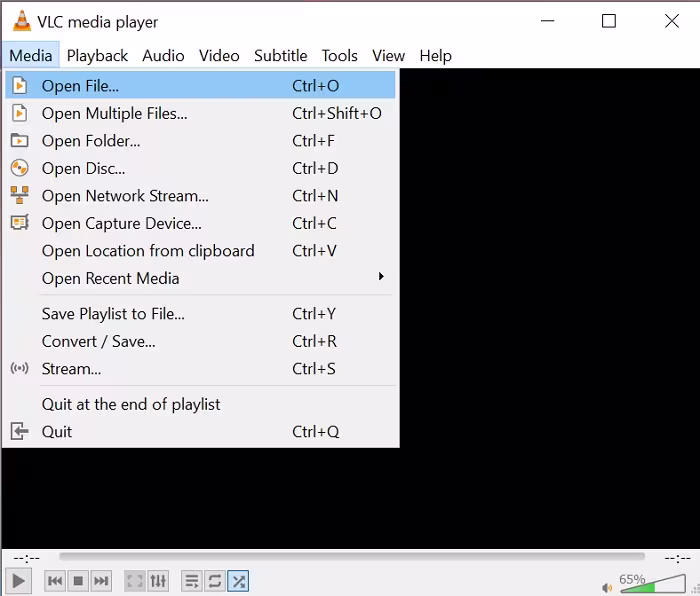Open the Audio menu

pyautogui.click(x=163, y=55)
